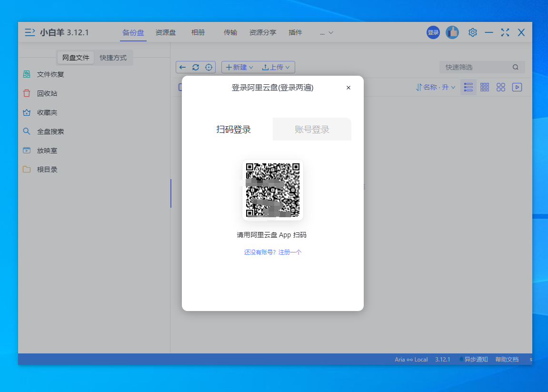Click the sidebar resize handle bar
This screenshot has height=392, width=548.
170,193
